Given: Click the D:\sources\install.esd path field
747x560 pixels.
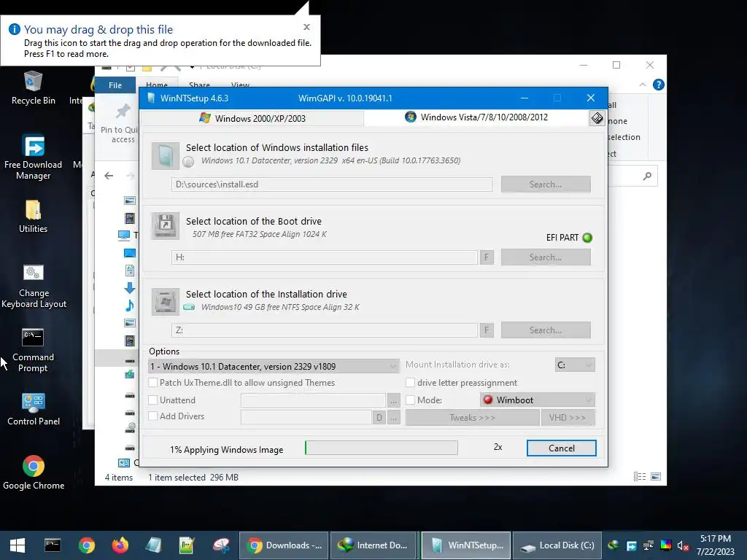Looking at the screenshot, I should [332, 184].
